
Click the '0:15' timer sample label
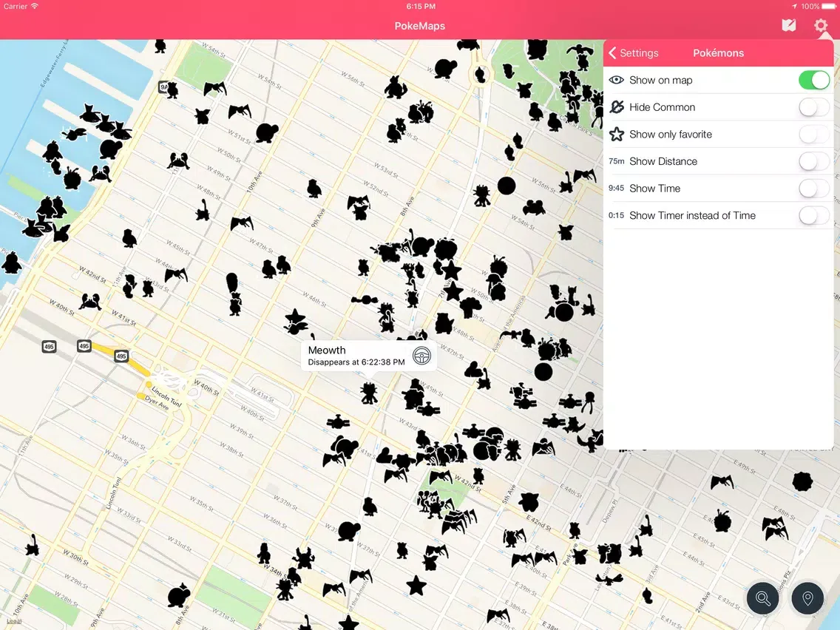616,215
